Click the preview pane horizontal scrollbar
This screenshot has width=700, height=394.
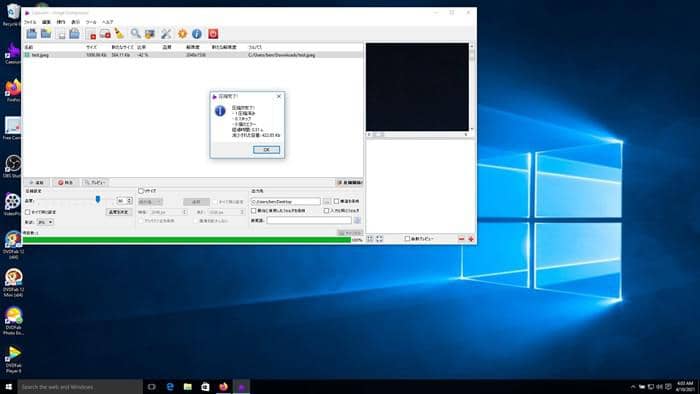point(417,134)
